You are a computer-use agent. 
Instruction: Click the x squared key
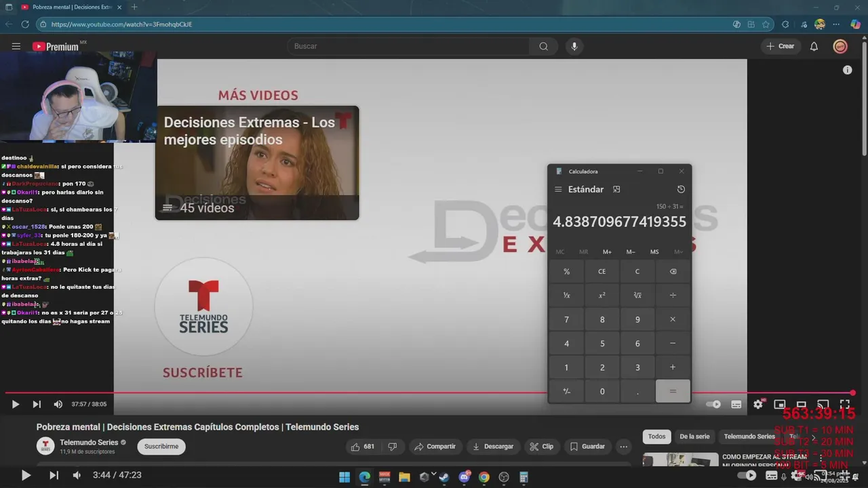(601, 296)
